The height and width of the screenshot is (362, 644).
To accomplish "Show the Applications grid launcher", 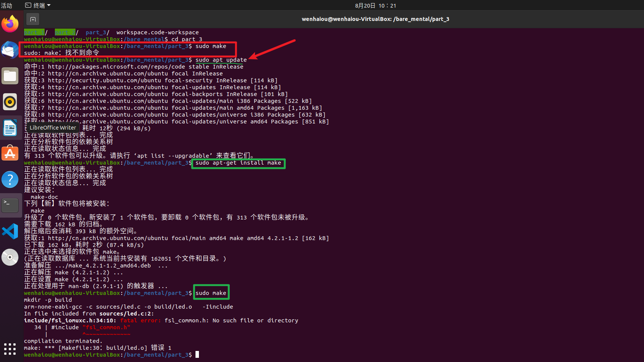I will pyautogui.click(x=10, y=348).
